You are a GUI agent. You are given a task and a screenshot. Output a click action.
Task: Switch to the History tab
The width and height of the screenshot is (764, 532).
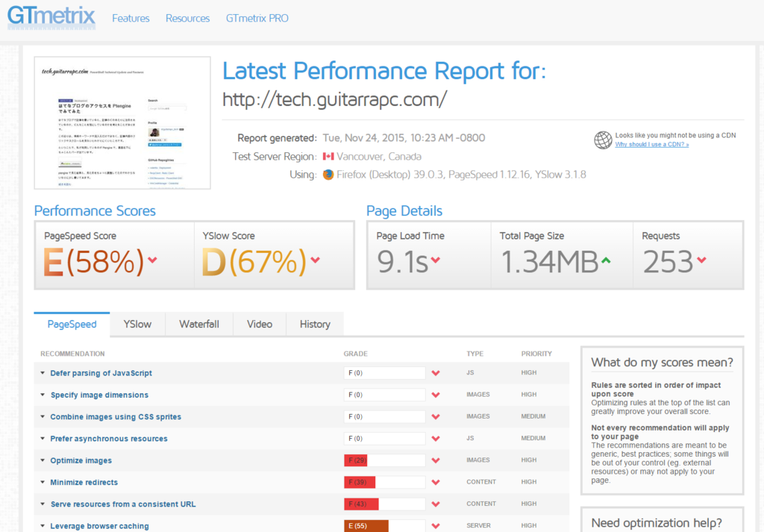[315, 324]
